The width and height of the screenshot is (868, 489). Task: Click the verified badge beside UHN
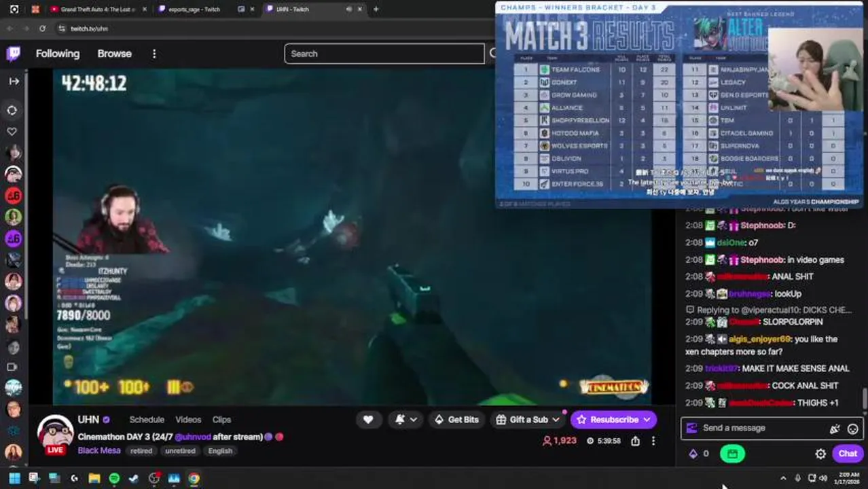[106, 420]
